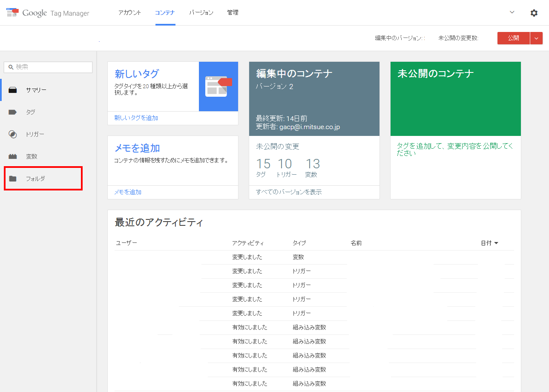The width and height of the screenshot is (549, 392).
Task: Click 未公開の変更 label
Action: [x=278, y=147]
